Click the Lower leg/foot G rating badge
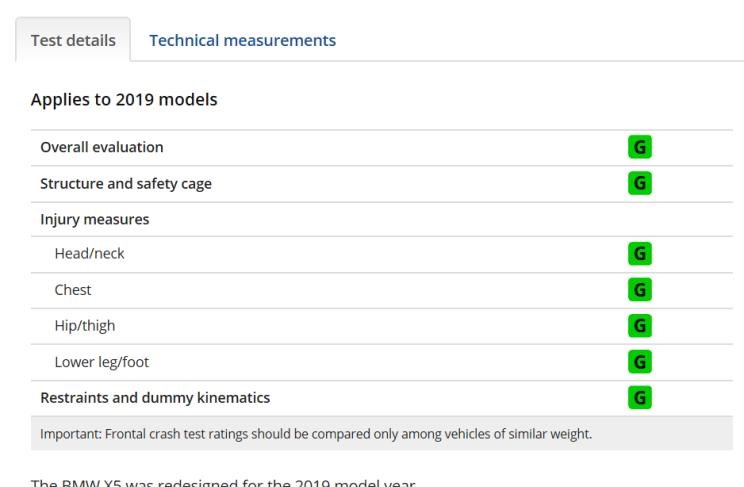 [x=639, y=362]
